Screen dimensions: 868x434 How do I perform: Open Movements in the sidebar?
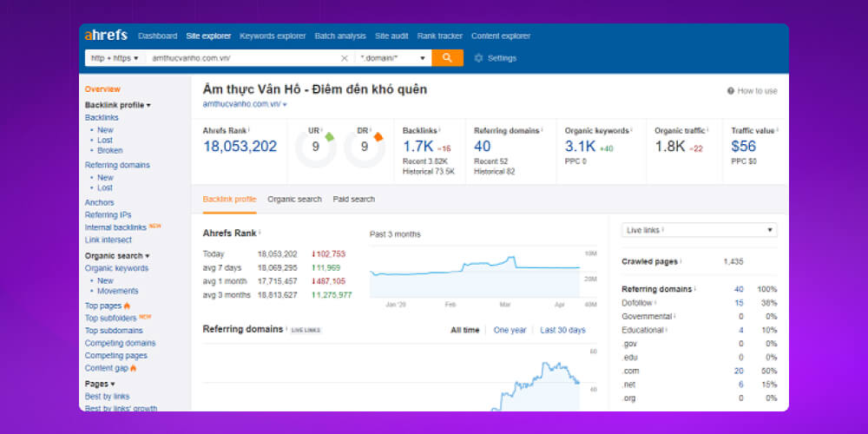[118, 291]
